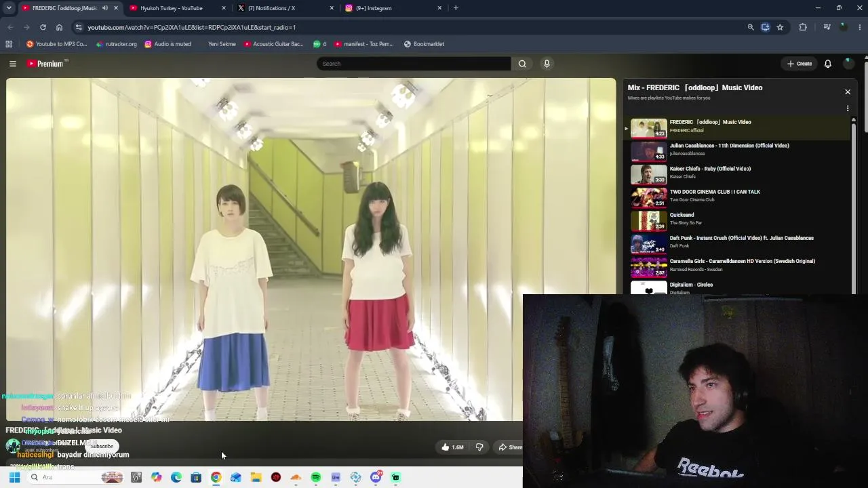Open the Youtube to MP3 Converter bookmark
Image resolution: width=868 pixels, height=488 pixels.
(x=57, y=44)
